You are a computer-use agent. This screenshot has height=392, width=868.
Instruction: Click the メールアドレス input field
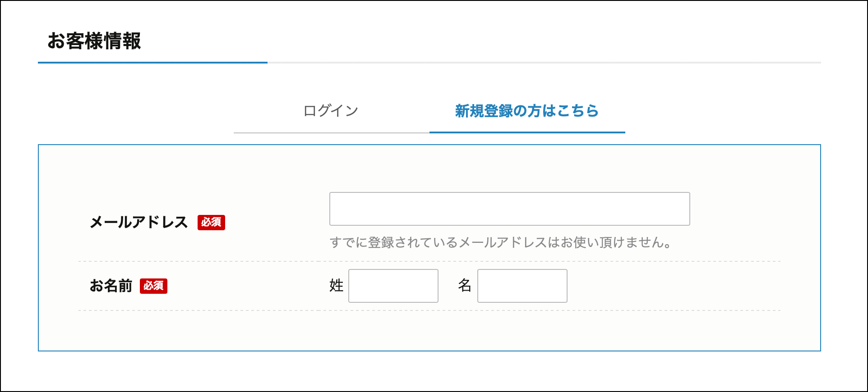coord(509,209)
